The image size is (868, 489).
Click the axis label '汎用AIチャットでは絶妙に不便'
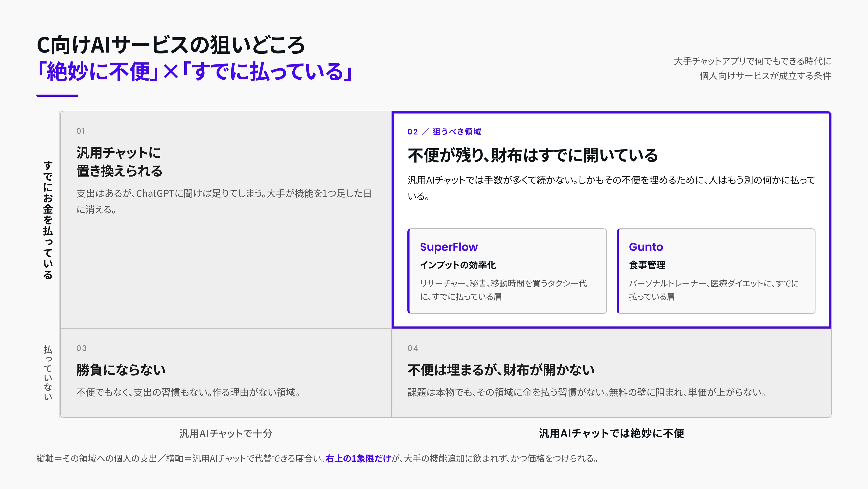click(612, 433)
